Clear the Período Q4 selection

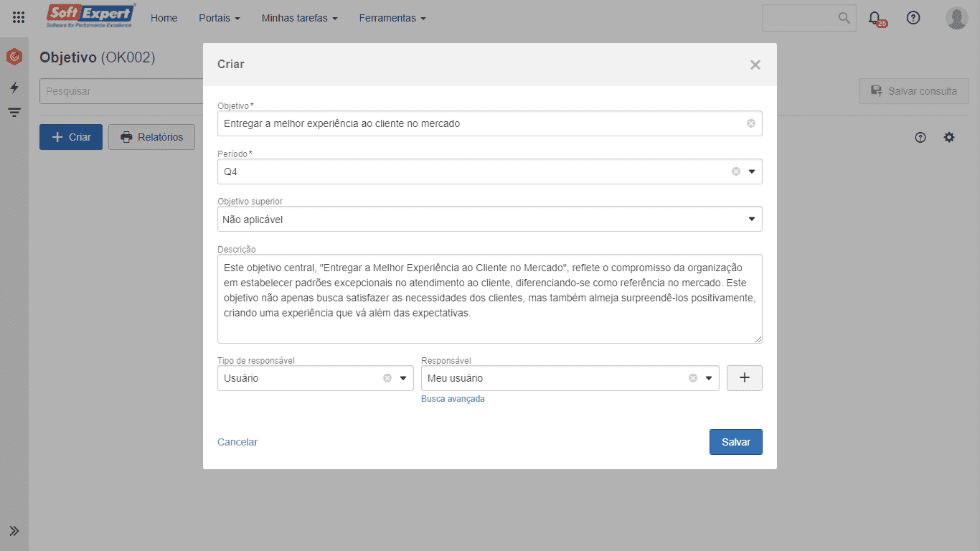coord(735,171)
